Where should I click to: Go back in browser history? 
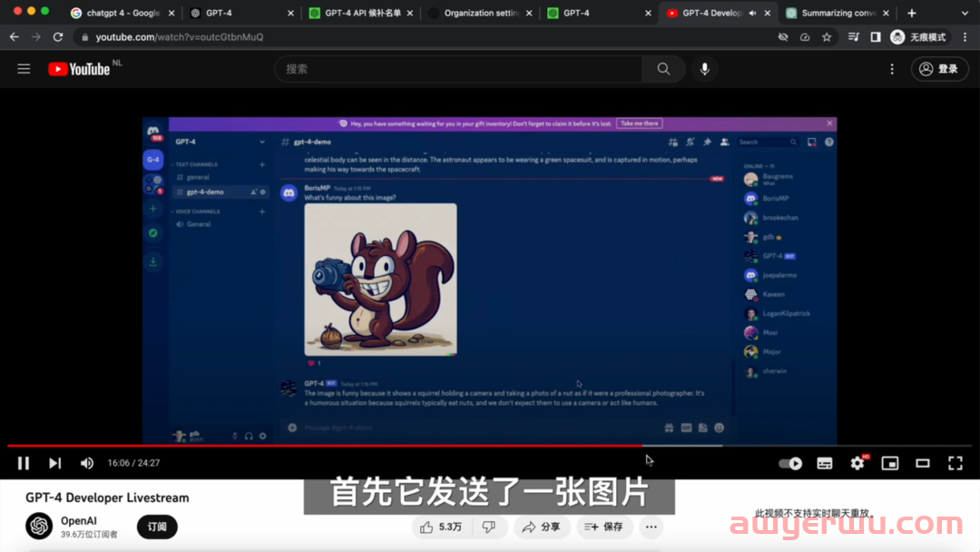(14, 37)
